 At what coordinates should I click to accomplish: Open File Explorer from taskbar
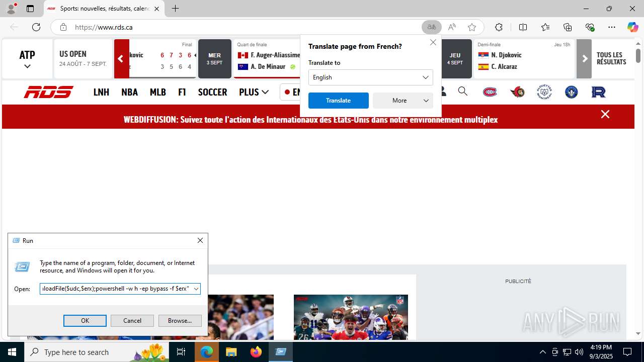tap(231, 352)
